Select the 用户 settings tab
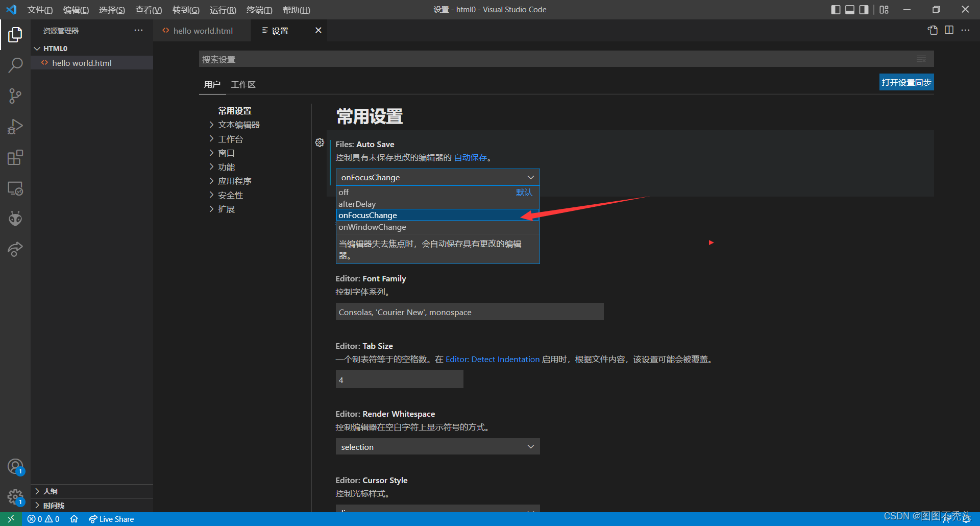This screenshot has width=980, height=526. tap(212, 84)
